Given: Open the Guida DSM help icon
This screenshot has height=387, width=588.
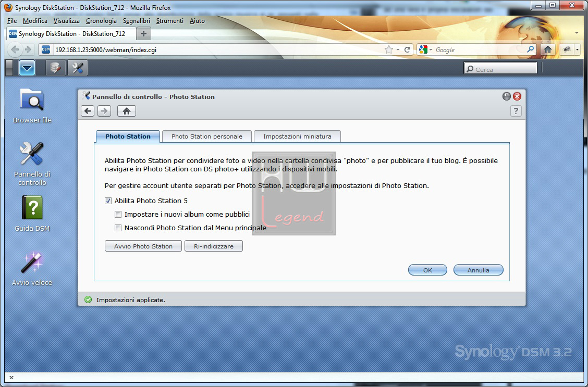Looking at the screenshot, I should (32, 214).
